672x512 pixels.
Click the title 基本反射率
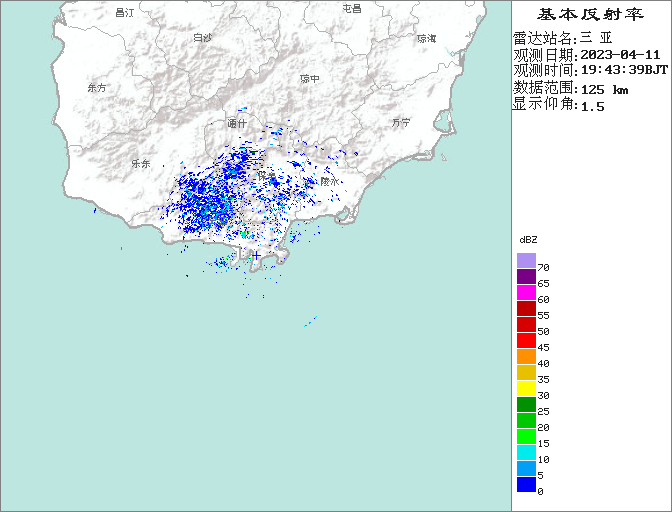[590, 15]
